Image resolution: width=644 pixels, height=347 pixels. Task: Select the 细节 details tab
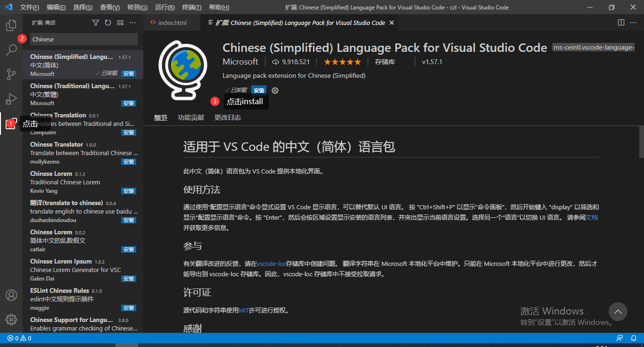(161, 117)
